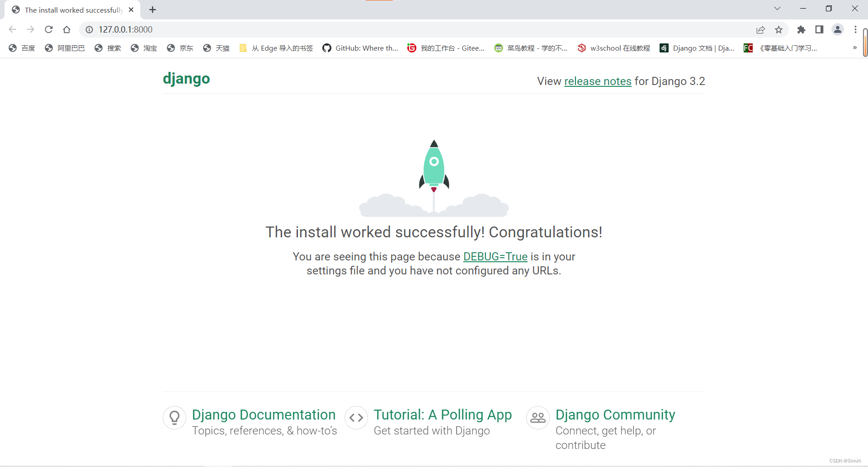This screenshot has width=868, height=467.
Task: Show more bookmarks via the double chevron
Action: 854,47
